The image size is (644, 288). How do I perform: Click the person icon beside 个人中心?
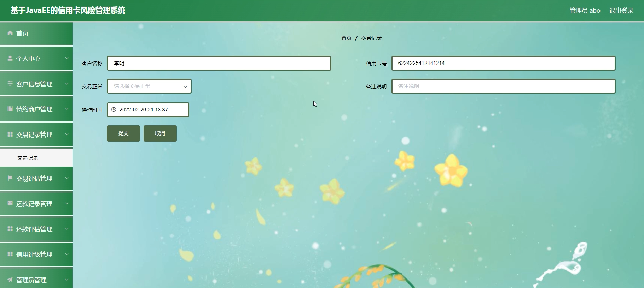pyautogui.click(x=10, y=58)
